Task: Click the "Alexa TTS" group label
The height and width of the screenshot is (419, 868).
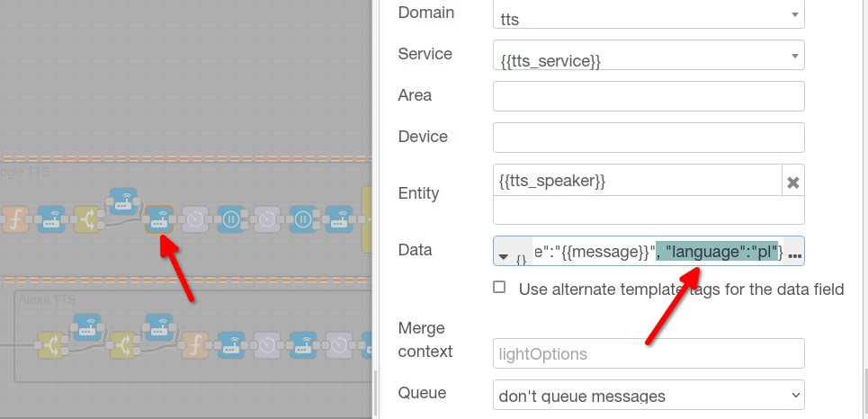Action: click(x=47, y=300)
